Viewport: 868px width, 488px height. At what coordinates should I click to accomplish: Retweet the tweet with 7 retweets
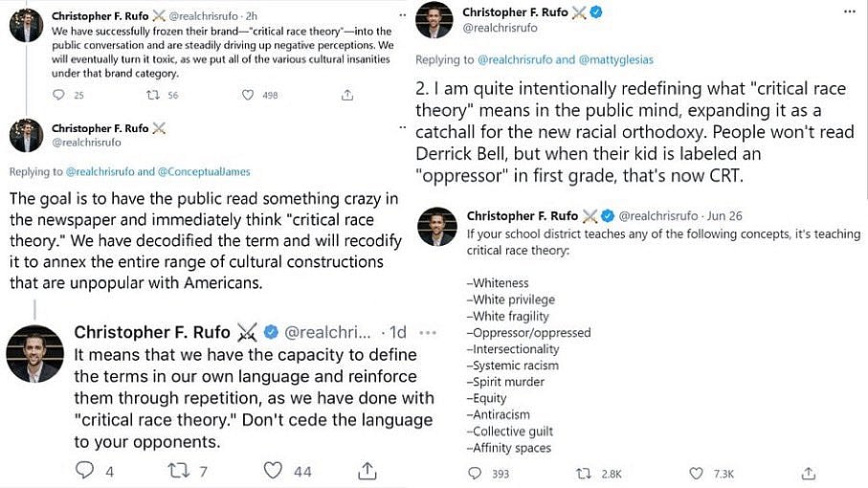[x=179, y=470]
